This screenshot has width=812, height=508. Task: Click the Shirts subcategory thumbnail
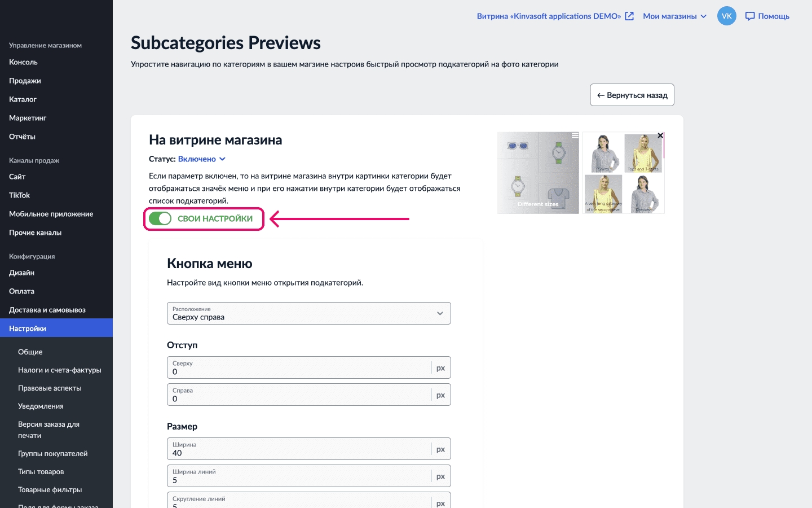(x=603, y=153)
